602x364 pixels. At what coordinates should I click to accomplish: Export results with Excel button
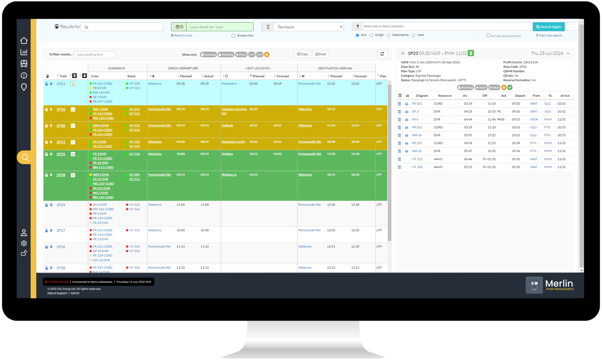[321, 54]
